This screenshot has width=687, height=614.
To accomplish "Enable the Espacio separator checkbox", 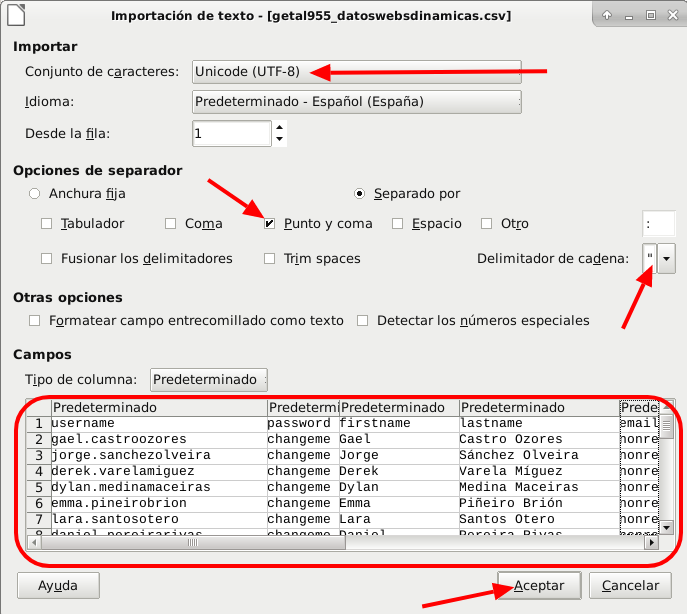I will tap(397, 224).
